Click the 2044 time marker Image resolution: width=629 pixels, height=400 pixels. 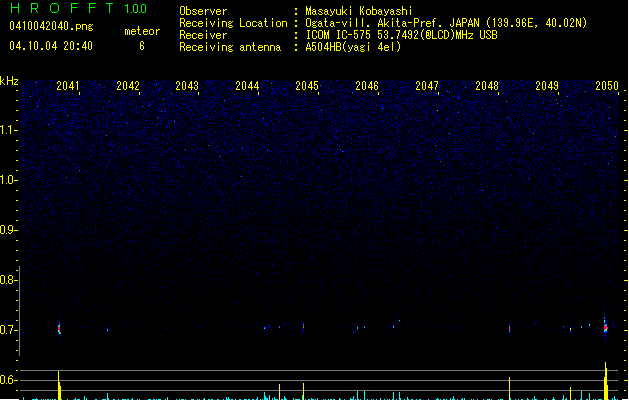(247, 86)
